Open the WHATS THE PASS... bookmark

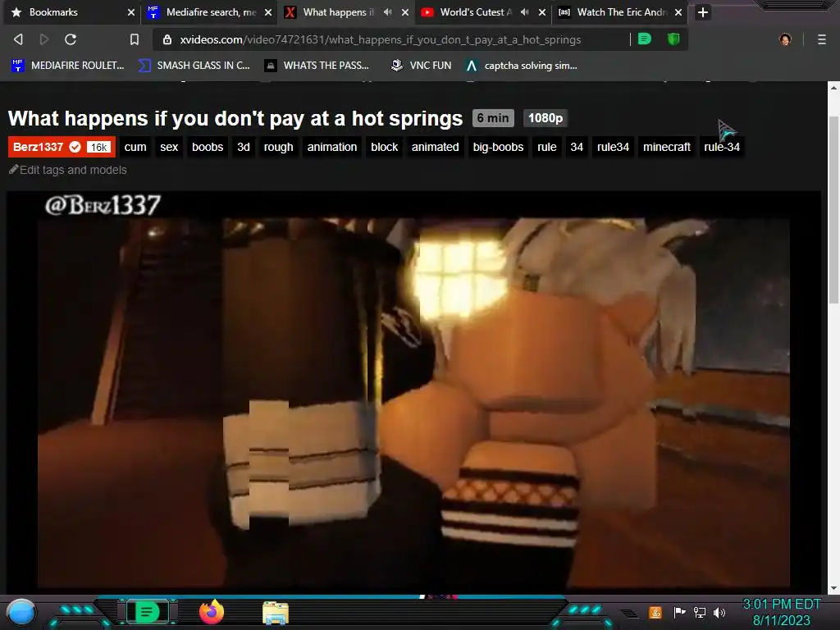point(317,66)
